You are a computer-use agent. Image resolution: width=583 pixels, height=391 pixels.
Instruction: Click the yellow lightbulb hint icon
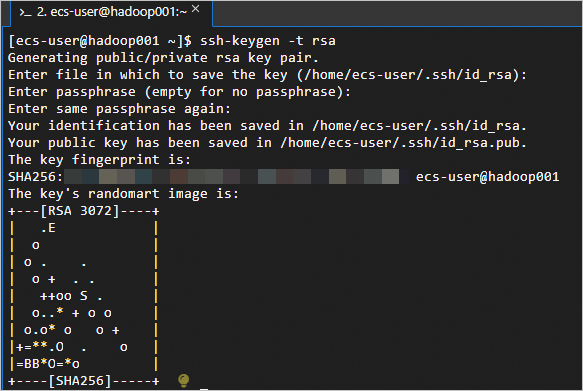(x=184, y=380)
